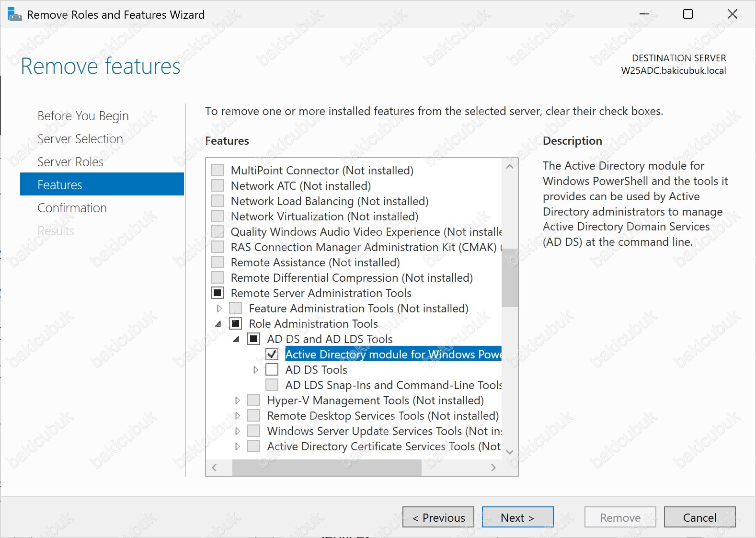Select Hyper-V Management Tools row label

click(x=376, y=401)
